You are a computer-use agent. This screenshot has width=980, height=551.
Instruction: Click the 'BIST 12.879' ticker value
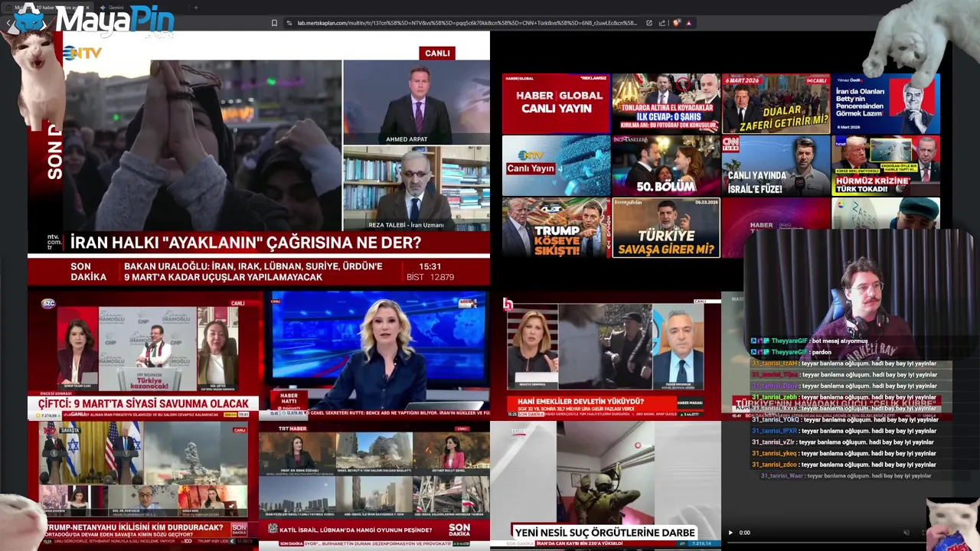point(430,277)
